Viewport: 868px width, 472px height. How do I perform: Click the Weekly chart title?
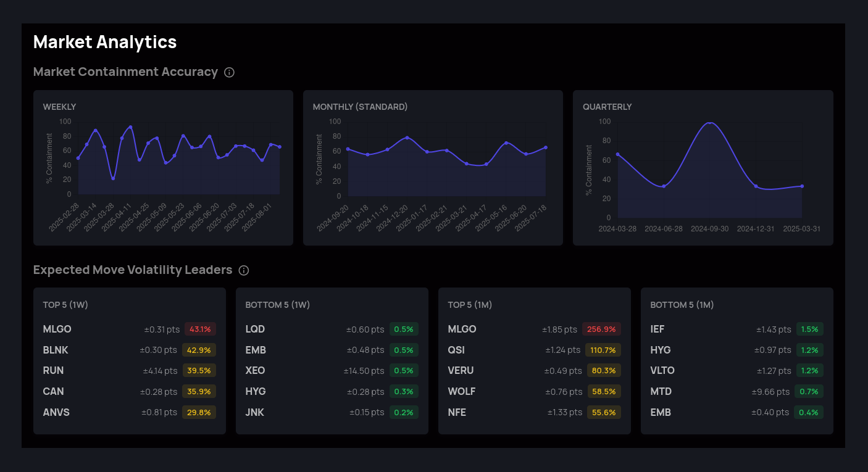tap(59, 107)
